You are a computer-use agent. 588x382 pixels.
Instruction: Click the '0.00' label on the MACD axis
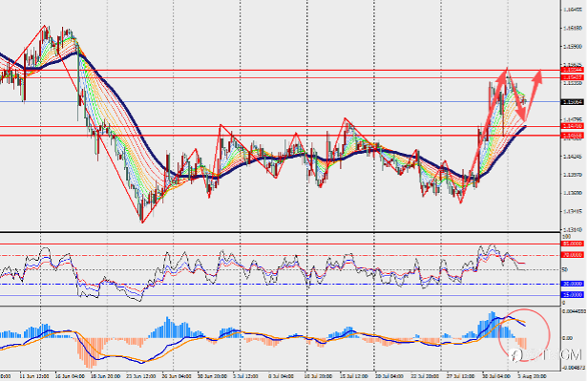[x=567, y=338]
